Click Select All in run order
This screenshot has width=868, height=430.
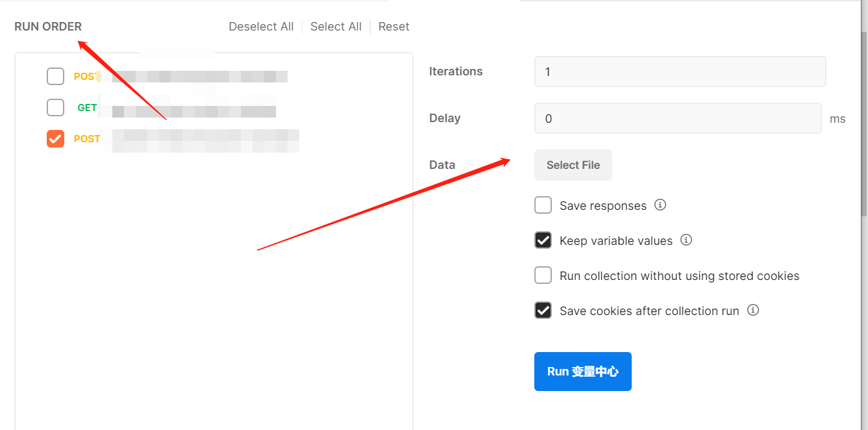click(x=336, y=27)
